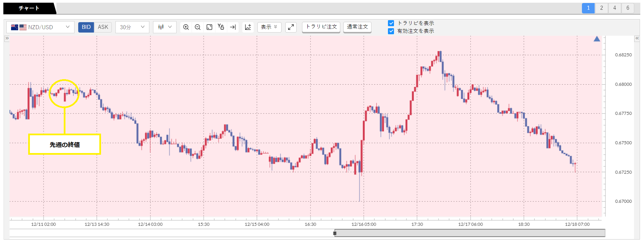The image size is (644, 242).
Task: Click the 0.68250 price axis label
Action: pos(623,55)
